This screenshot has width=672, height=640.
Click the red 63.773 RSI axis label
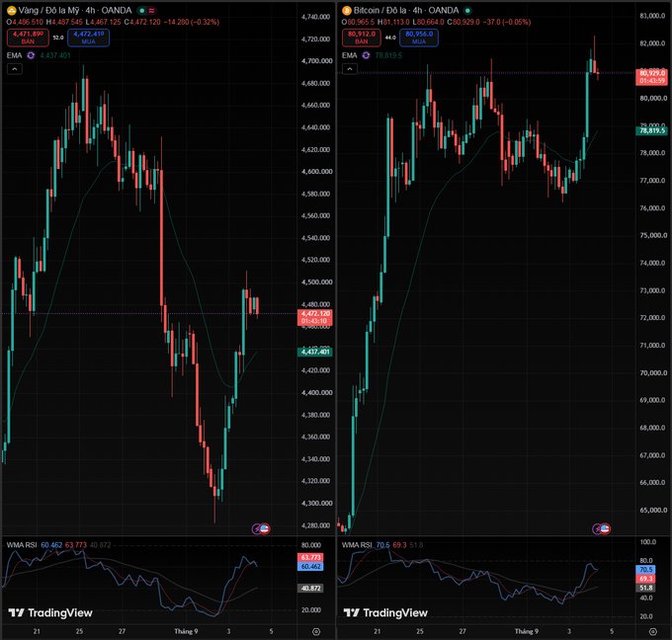coord(310,557)
